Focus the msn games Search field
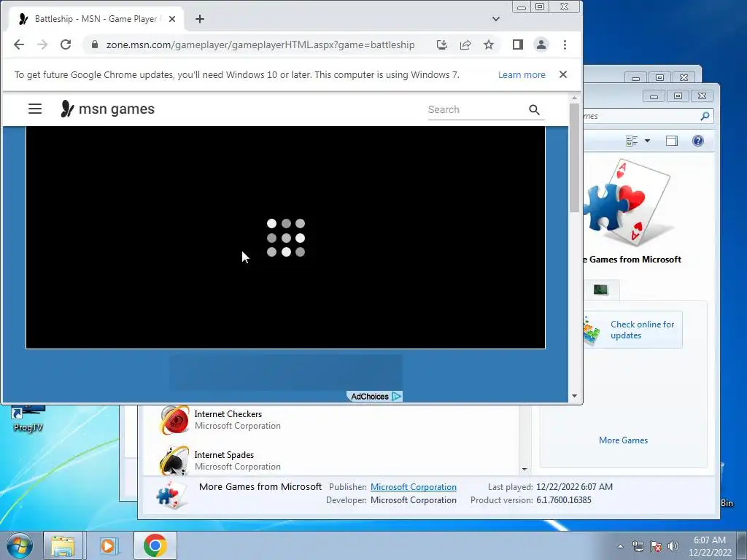 476,110
